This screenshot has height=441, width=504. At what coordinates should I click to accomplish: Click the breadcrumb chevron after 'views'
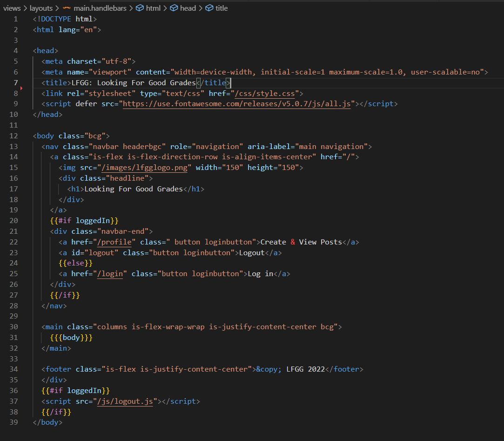[x=26, y=8]
